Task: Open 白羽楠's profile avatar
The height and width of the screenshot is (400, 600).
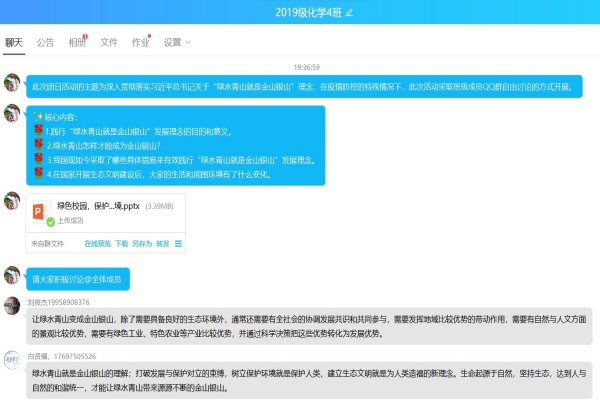Action: click(12, 359)
